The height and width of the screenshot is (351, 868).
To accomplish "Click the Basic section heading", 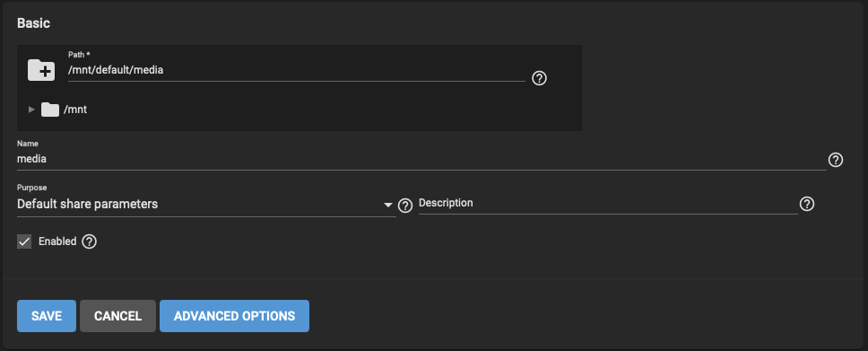I will click(x=34, y=23).
